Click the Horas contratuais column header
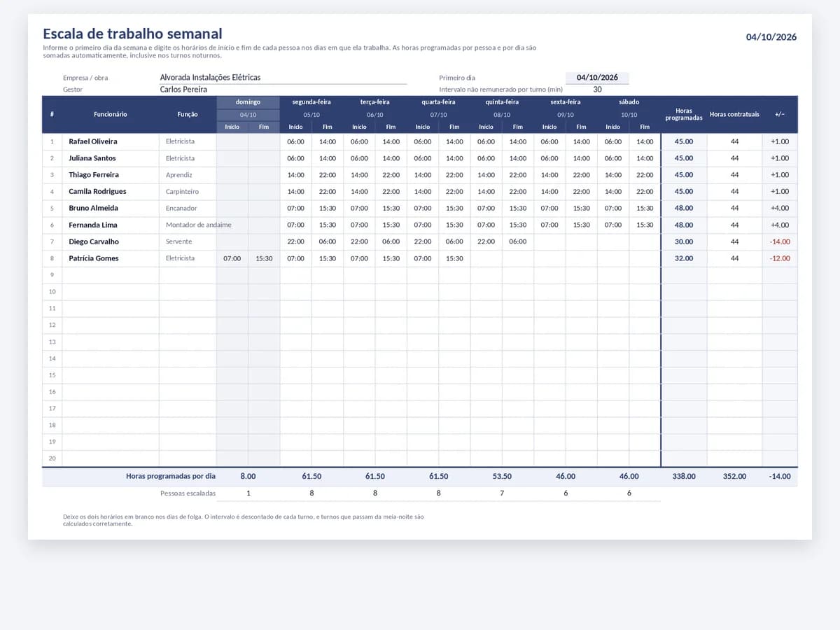Viewport: 840px width, 630px height. (734, 114)
